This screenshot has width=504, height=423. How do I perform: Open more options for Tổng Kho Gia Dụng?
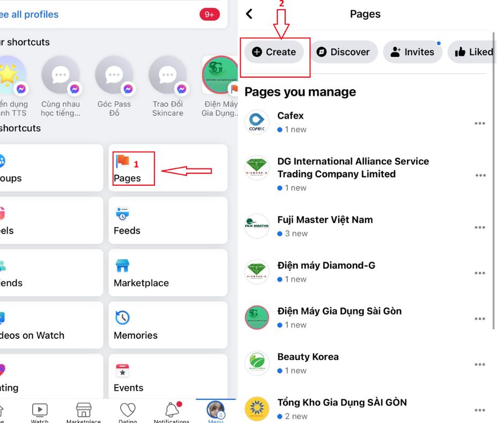[479, 410]
